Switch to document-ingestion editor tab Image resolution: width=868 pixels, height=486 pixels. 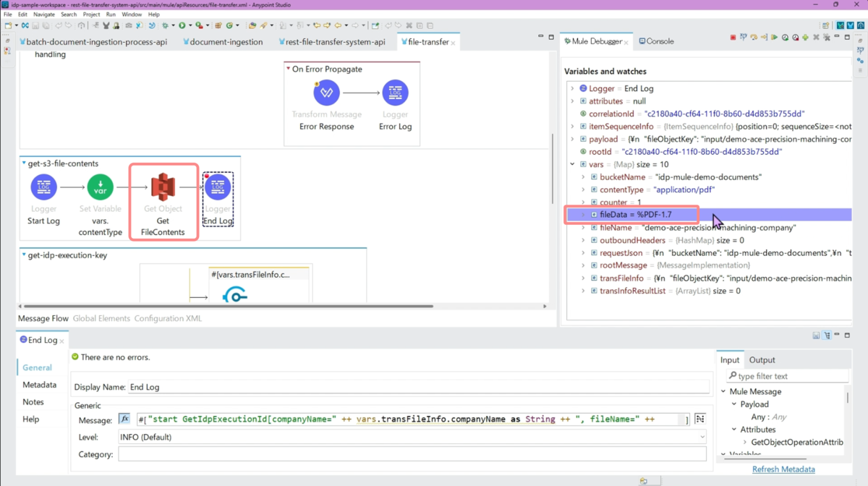pos(222,42)
